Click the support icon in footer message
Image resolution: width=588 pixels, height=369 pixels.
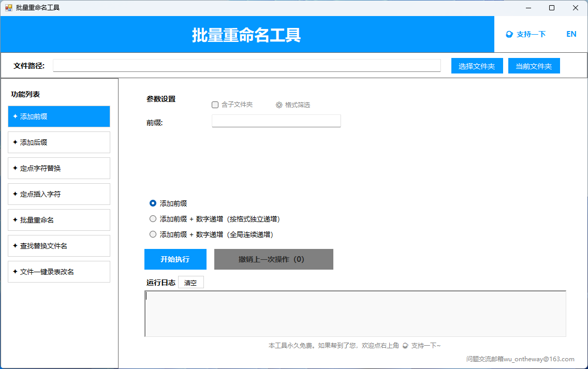pos(405,346)
